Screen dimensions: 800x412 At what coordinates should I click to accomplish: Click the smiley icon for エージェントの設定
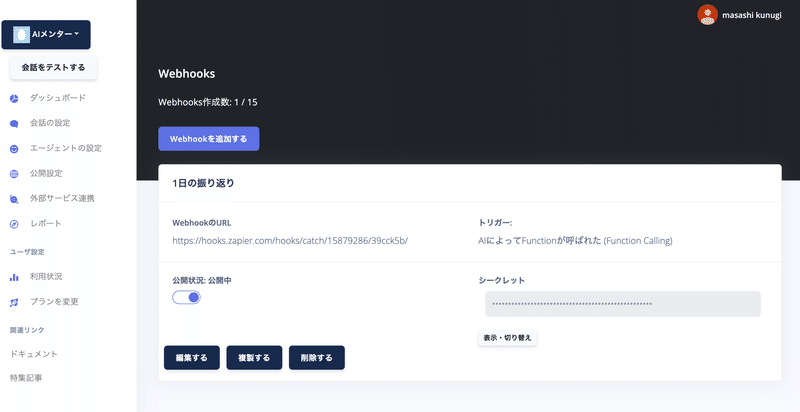[x=14, y=149]
